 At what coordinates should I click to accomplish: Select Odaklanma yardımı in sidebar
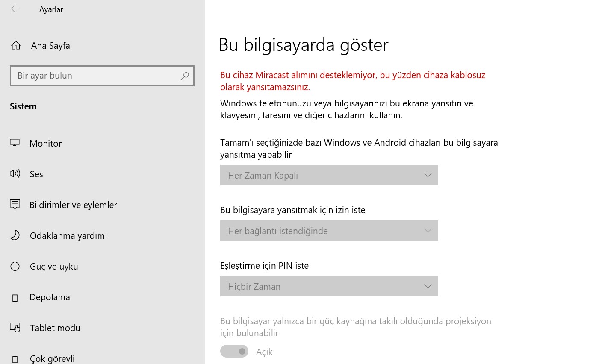point(102,235)
